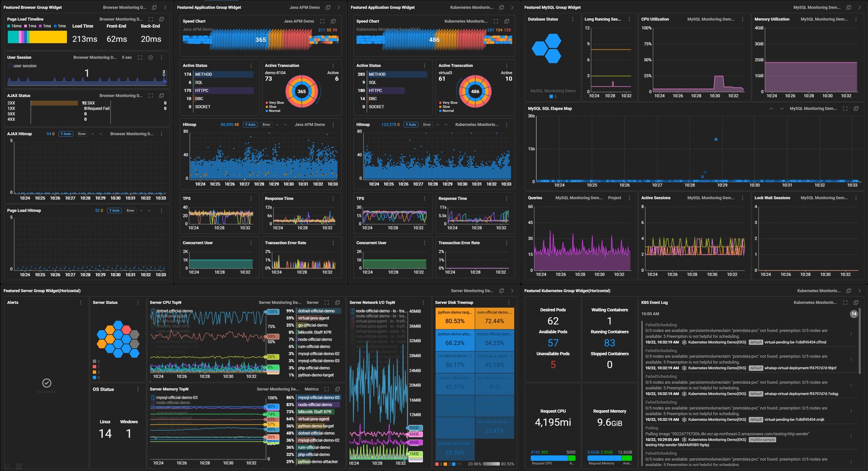Image resolution: width=868 pixels, height=471 pixels.
Task: Toggle Error filter on Page Load Hitmap
Action: tap(130, 210)
